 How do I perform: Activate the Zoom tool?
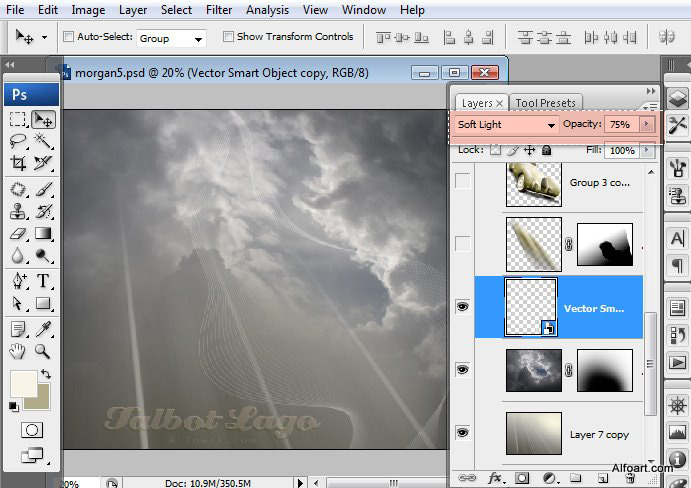point(43,351)
